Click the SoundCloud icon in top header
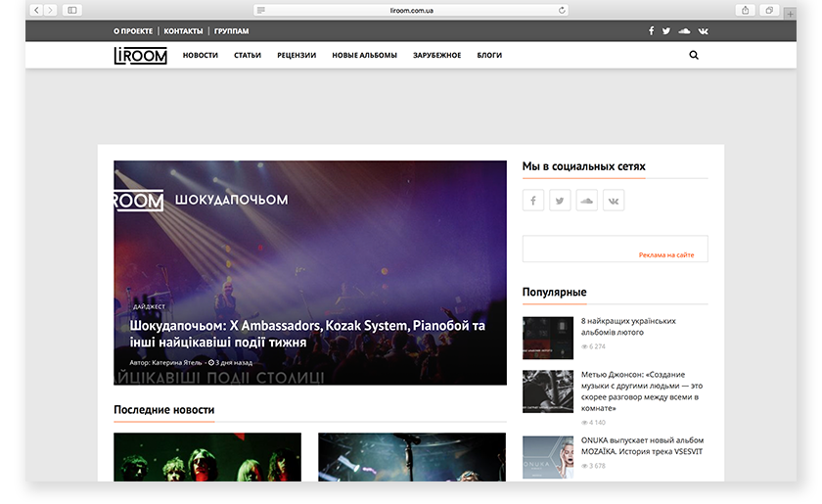This screenshot has width=822, height=504. (684, 31)
